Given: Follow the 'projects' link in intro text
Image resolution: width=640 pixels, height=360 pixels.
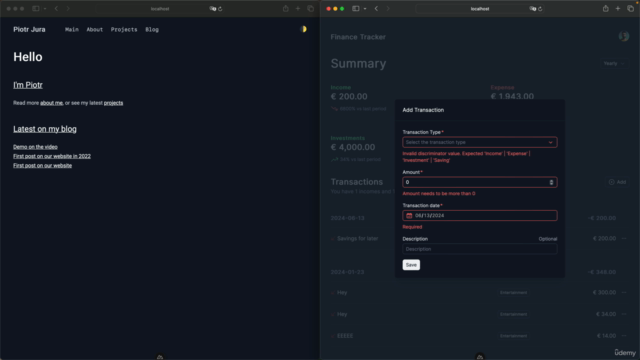Looking at the screenshot, I should (113, 103).
